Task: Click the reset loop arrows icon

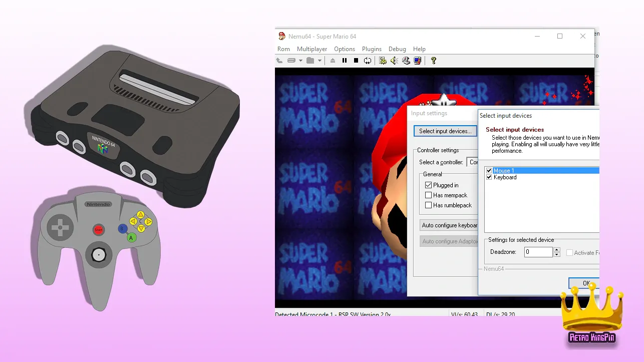Action: point(368,61)
